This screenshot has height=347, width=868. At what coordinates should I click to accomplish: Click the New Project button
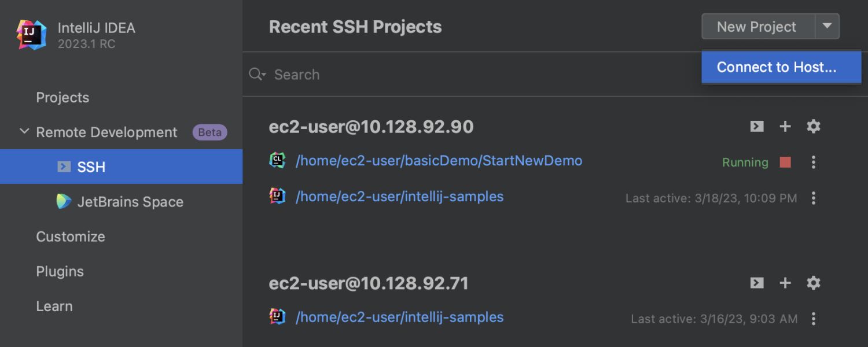[757, 27]
